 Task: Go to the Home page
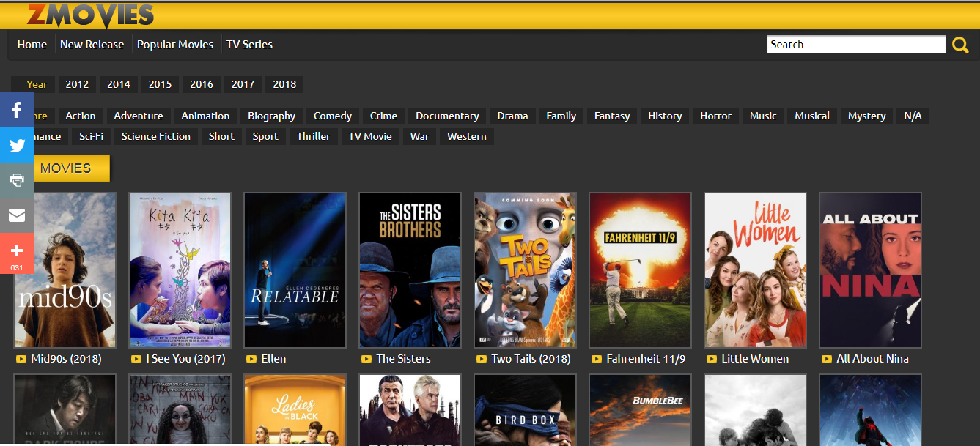tap(32, 45)
